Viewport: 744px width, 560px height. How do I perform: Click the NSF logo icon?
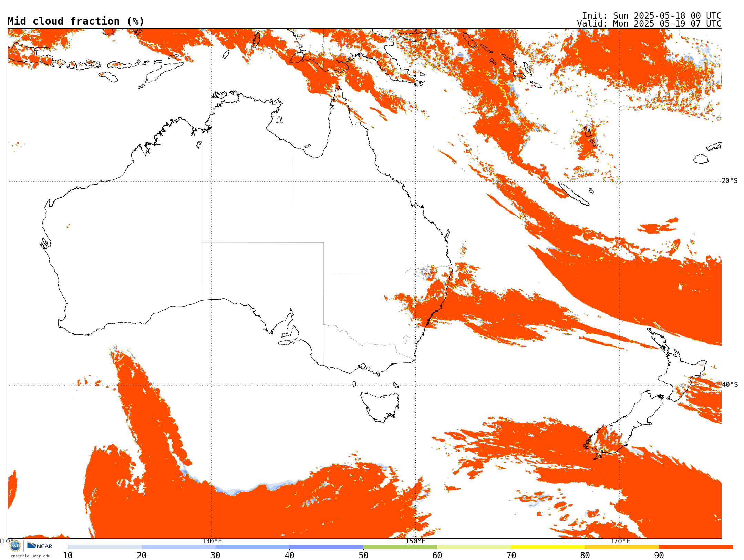pos(15,546)
